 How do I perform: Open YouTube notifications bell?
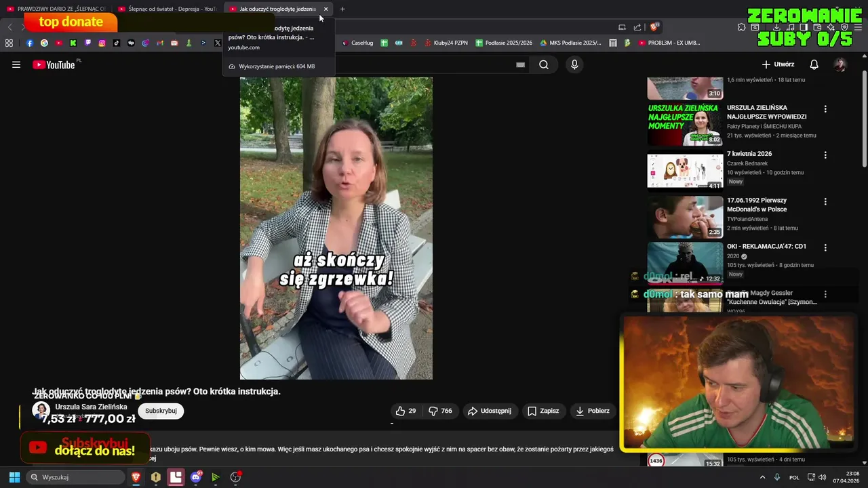[814, 64]
